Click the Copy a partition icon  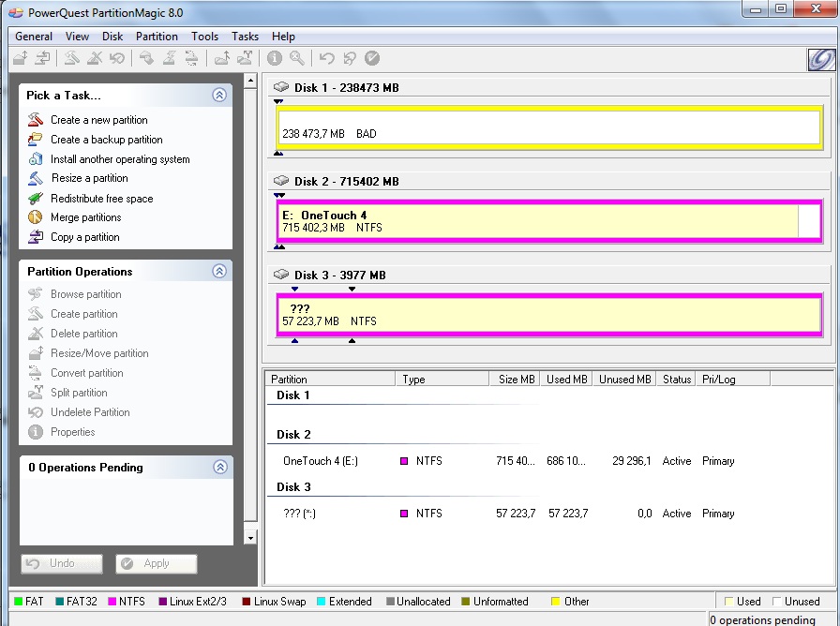point(36,237)
